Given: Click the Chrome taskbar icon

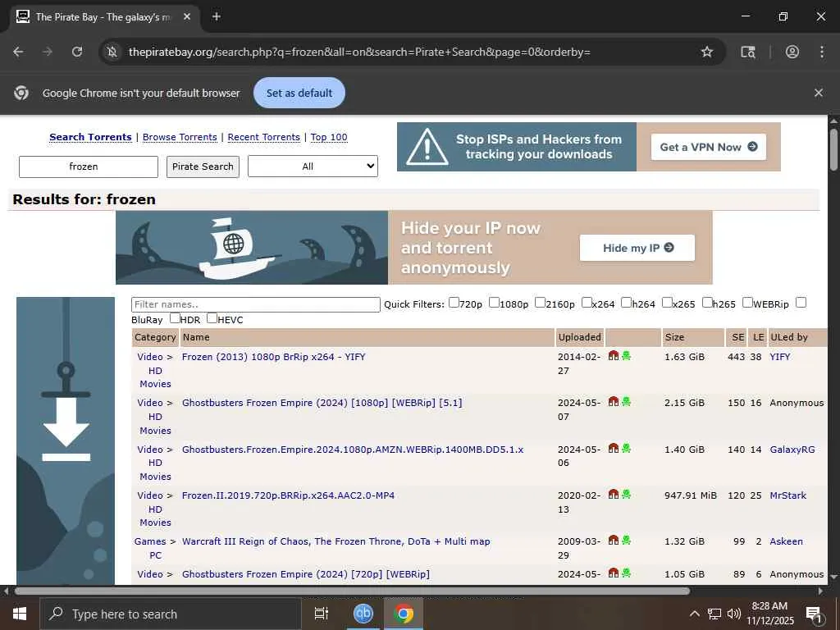Looking at the screenshot, I should tap(404, 614).
